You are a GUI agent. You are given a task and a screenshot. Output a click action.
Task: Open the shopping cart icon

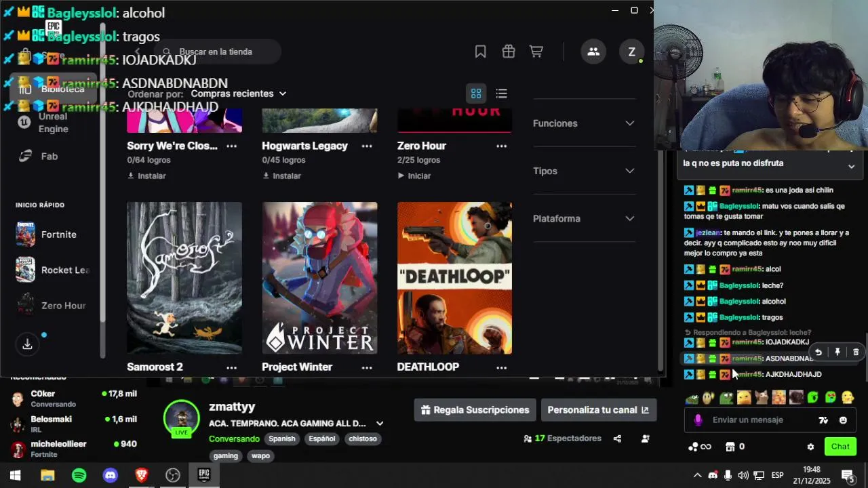point(536,52)
